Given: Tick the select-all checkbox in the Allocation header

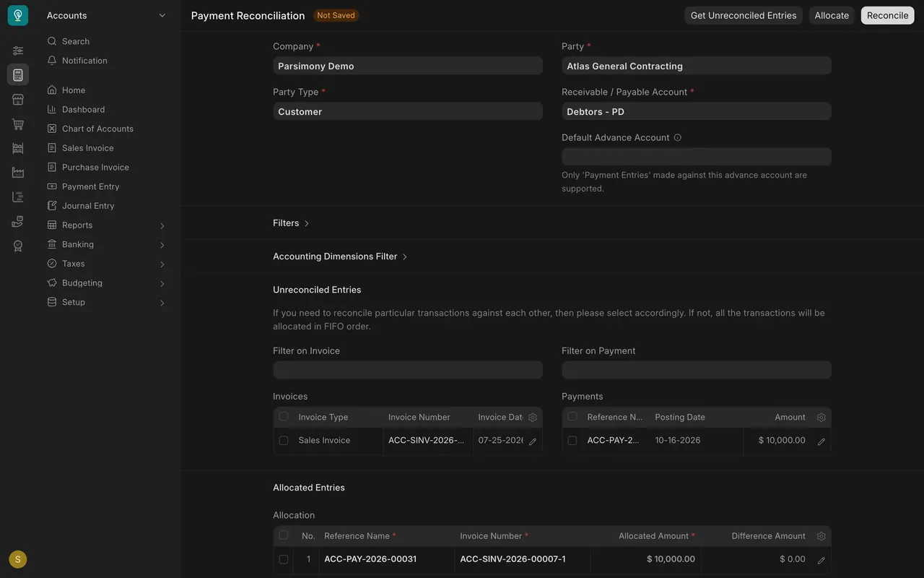Looking at the screenshot, I should click(x=284, y=535).
